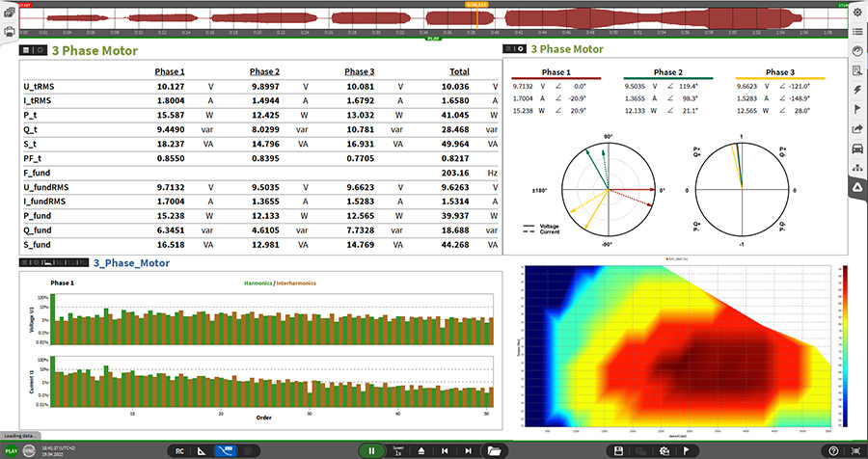The width and height of the screenshot is (868, 459).
Task: Expand the playback Speed 1x selector
Action: pyautogui.click(x=397, y=450)
